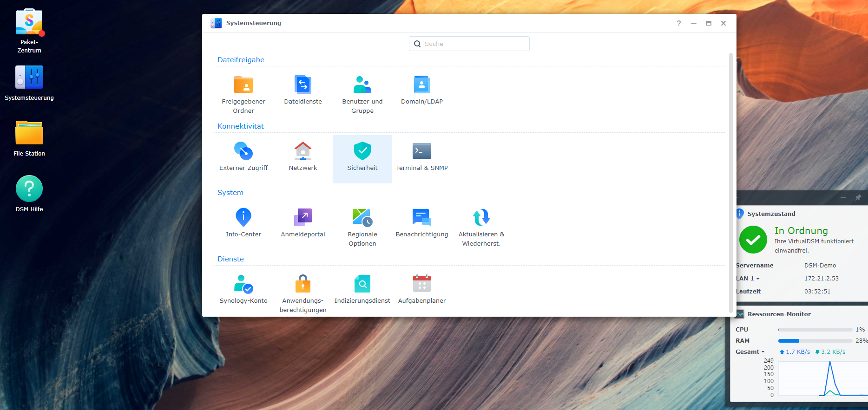Image resolution: width=868 pixels, height=410 pixels.
Task: Open Netzwerk settings
Action: pyautogui.click(x=303, y=159)
